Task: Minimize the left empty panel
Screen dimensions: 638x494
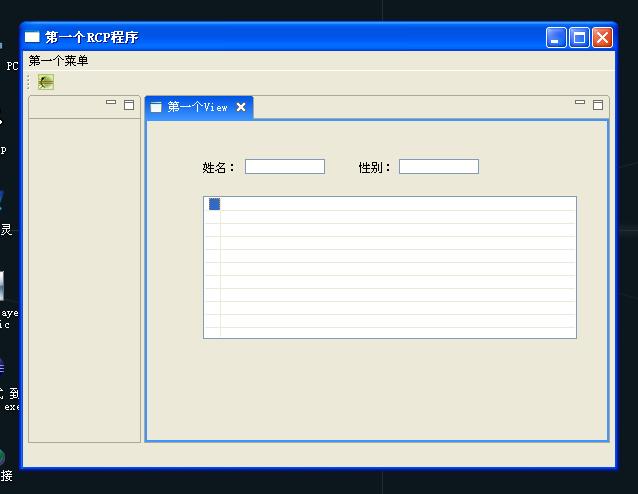Action: point(111,103)
